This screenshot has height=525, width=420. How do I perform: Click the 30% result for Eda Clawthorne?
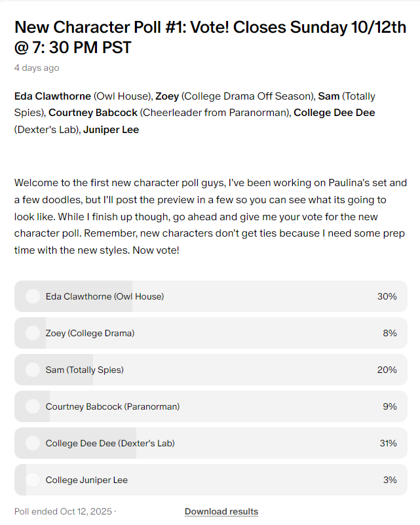(x=387, y=296)
